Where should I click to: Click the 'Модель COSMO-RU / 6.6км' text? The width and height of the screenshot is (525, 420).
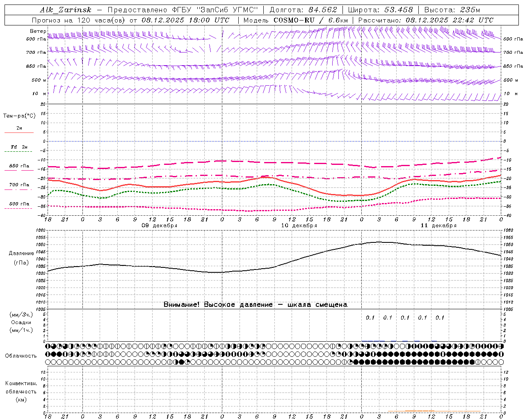pos(296,20)
